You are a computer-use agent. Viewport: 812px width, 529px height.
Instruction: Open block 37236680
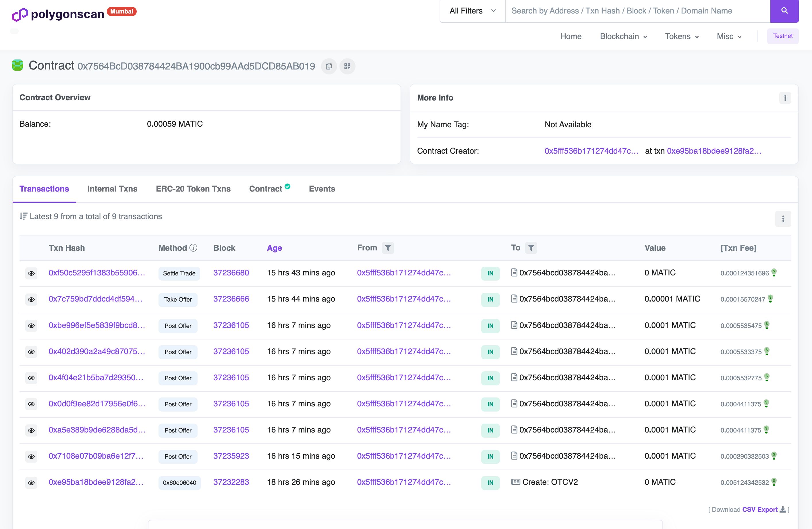(x=231, y=273)
